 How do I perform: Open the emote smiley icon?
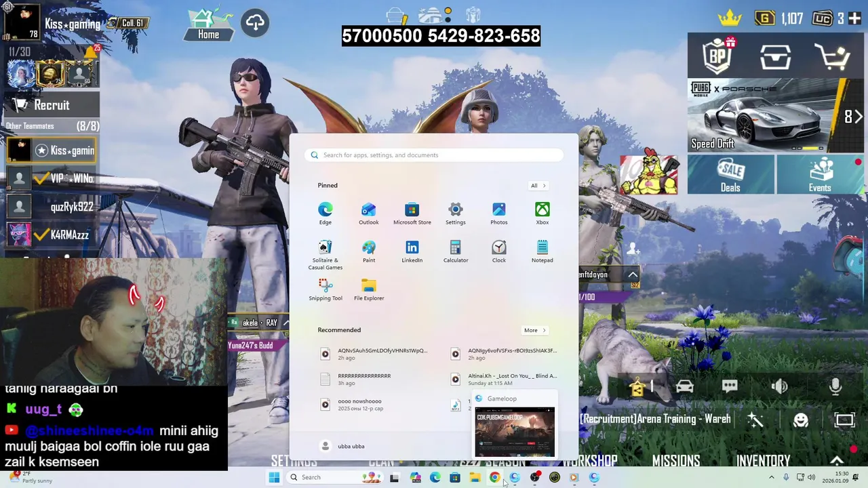coord(801,420)
